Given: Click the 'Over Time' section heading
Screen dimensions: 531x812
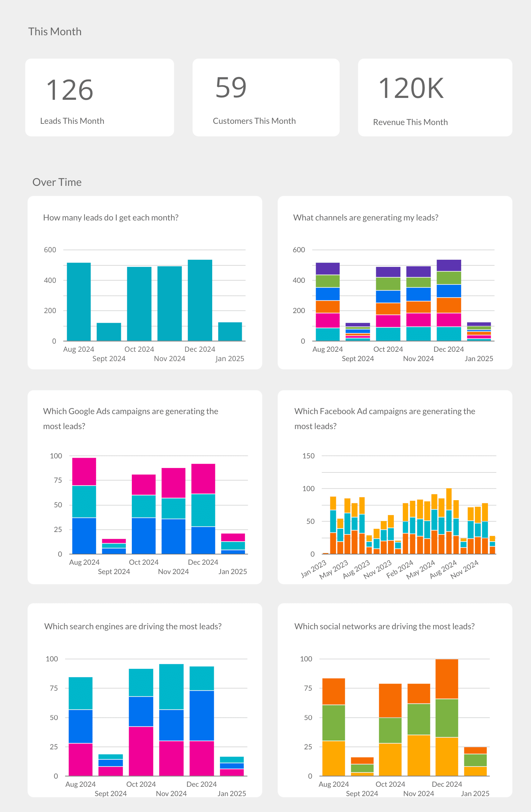Looking at the screenshot, I should pyautogui.click(x=57, y=182).
